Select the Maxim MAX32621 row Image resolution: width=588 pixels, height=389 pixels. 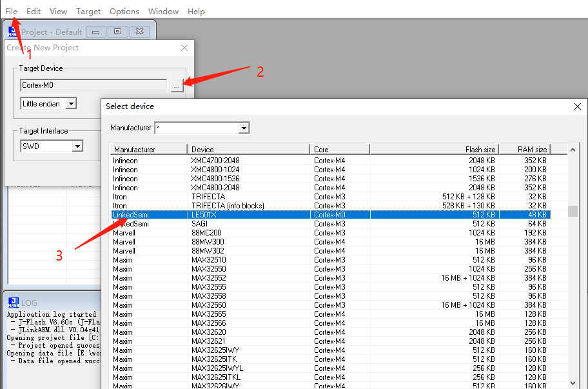(331, 341)
